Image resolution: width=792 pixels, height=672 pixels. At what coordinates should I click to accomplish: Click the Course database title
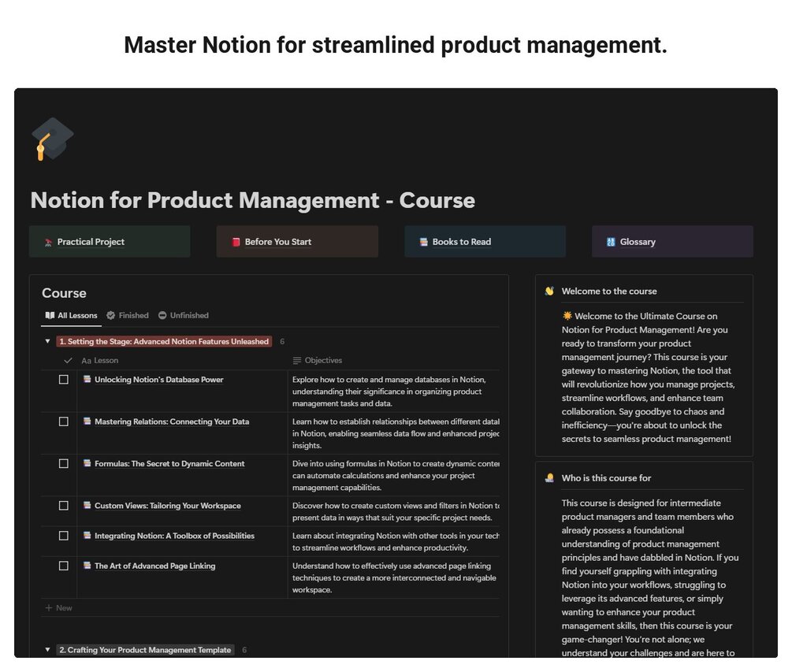pos(64,293)
